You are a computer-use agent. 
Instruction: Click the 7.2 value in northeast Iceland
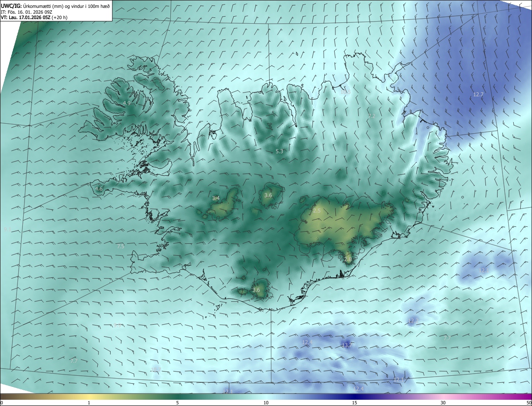[x=372, y=116]
